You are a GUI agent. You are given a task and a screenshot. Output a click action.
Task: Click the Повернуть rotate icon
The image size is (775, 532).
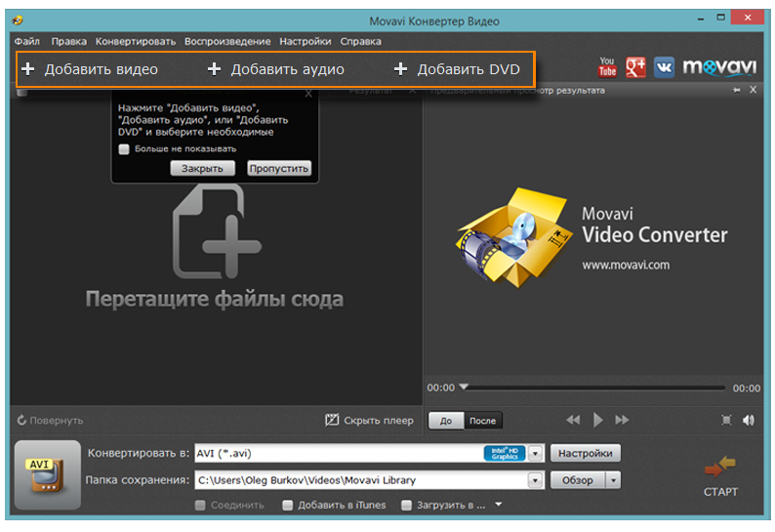21,421
